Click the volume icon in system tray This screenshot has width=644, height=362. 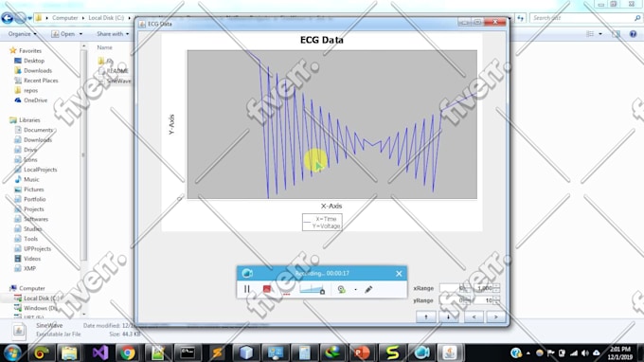coord(585,353)
